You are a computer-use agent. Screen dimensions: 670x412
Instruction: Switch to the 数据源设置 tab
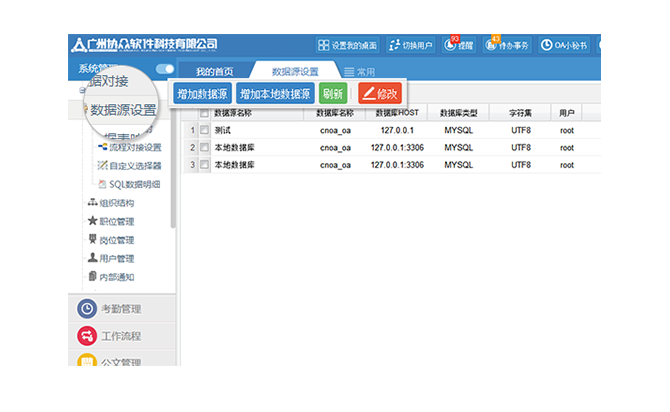[x=295, y=72]
